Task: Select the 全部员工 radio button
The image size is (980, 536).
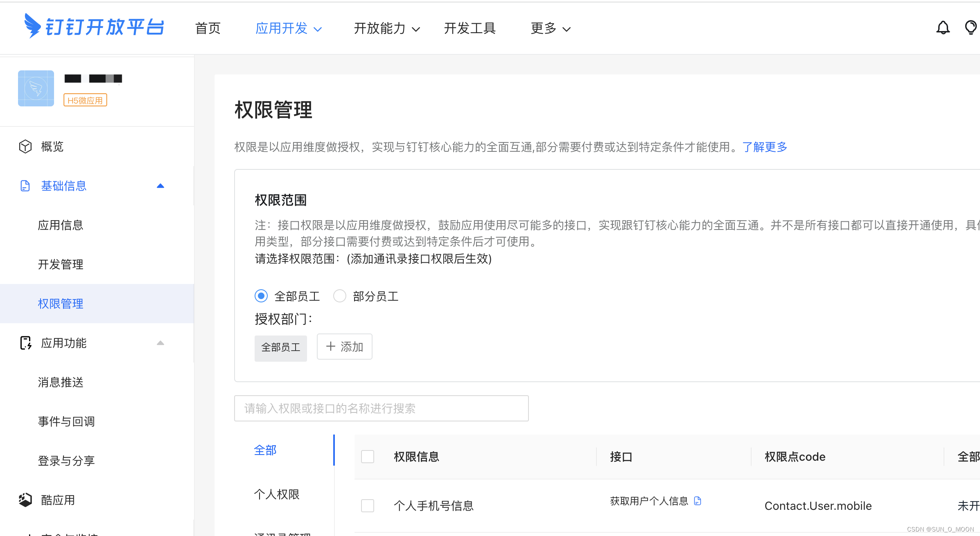Action: point(261,296)
